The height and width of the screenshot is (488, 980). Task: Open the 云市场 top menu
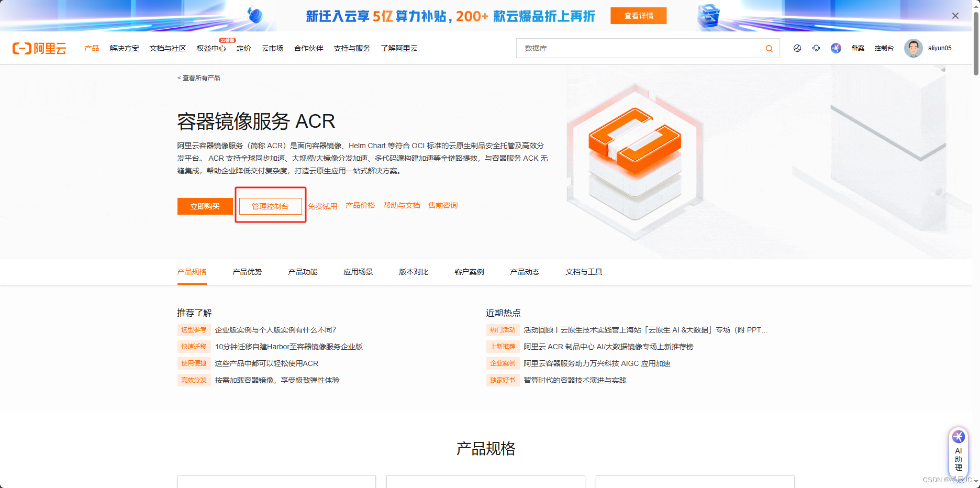[273, 48]
